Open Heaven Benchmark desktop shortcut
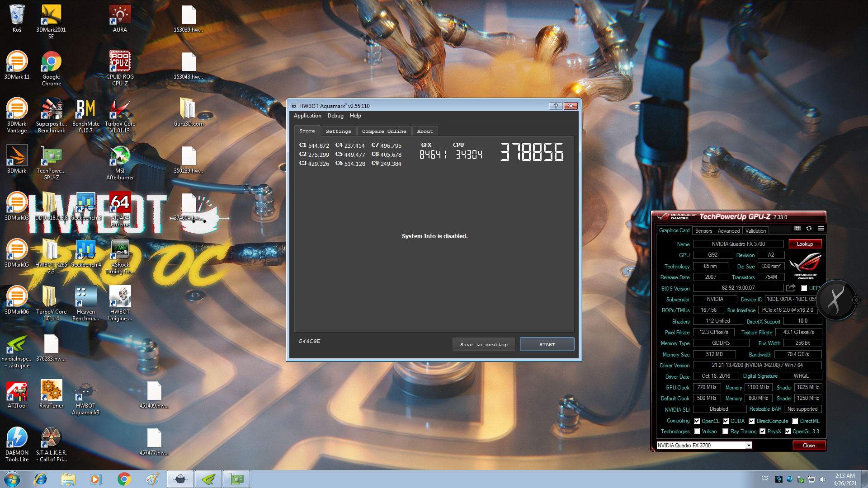 tap(85, 303)
